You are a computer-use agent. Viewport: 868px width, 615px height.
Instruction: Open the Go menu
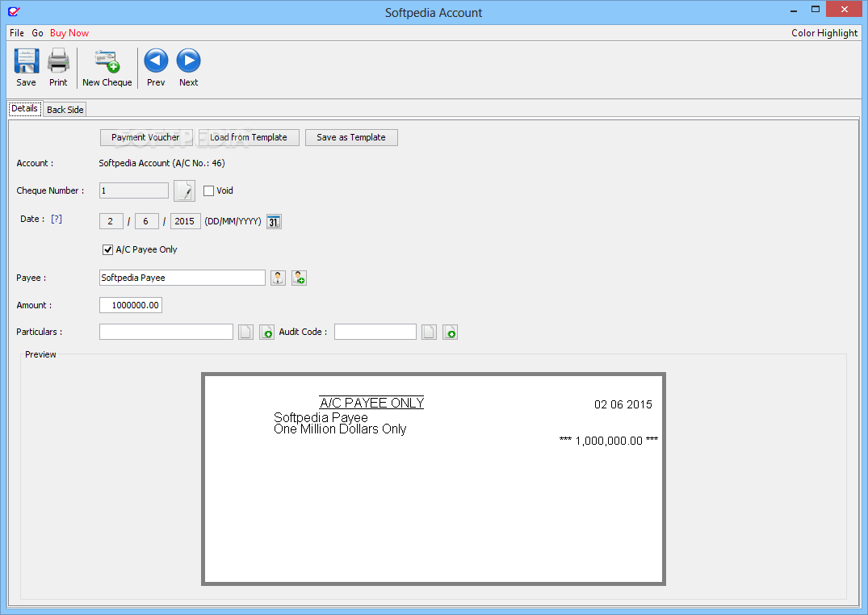pos(38,33)
